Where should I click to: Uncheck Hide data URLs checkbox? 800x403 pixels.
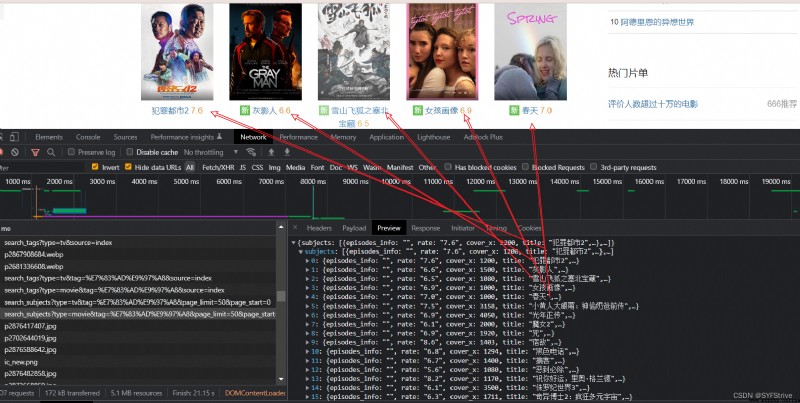pos(128,167)
